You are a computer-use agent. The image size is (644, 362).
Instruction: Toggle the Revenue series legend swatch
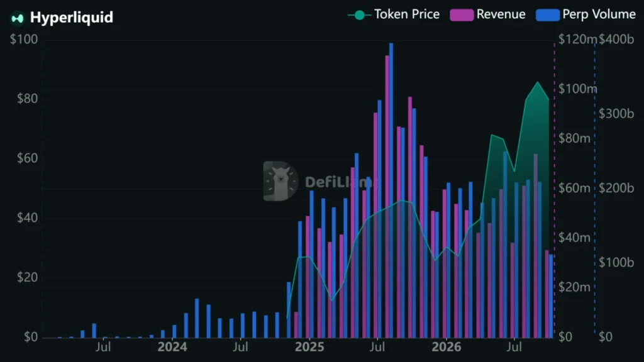click(x=462, y=15)
